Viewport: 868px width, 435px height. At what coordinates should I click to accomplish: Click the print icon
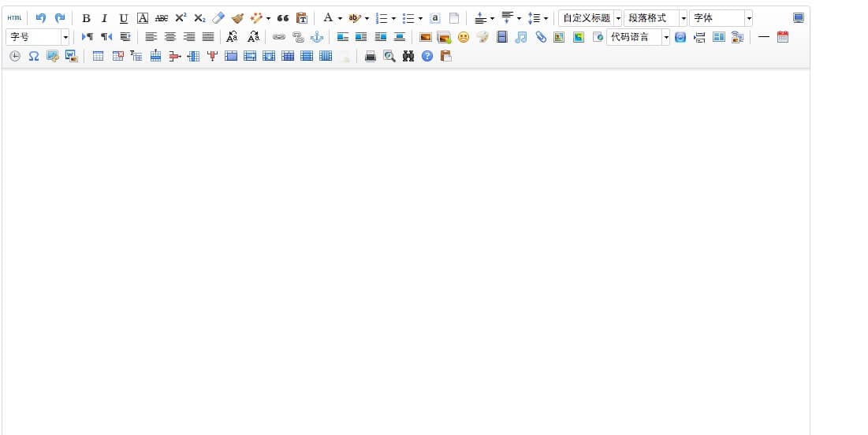(x=371, y=56)
